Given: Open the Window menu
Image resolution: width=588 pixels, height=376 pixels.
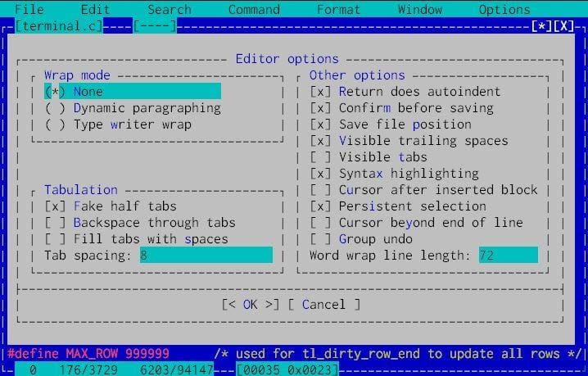Looking at the screenshot, I should tap(419, 9).
